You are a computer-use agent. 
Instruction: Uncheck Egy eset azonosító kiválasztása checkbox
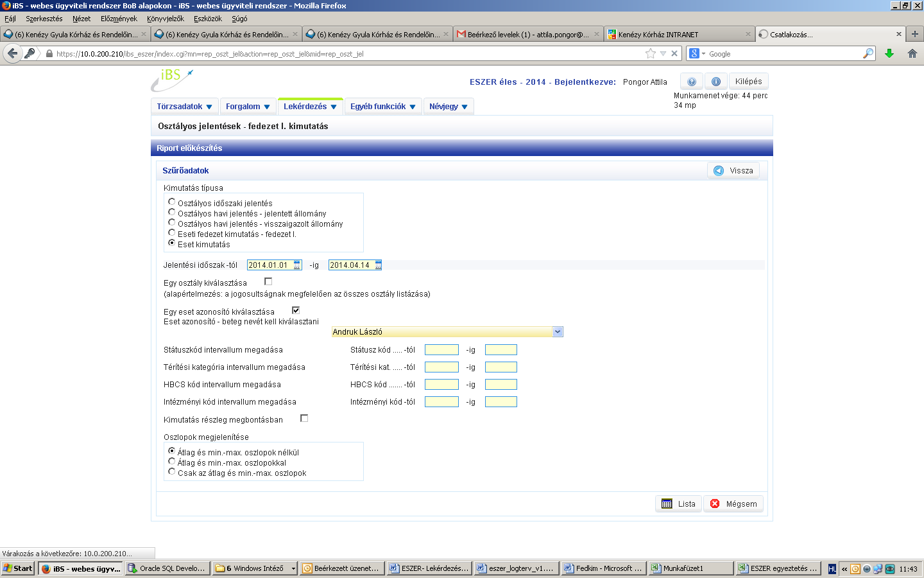[296, 310]
